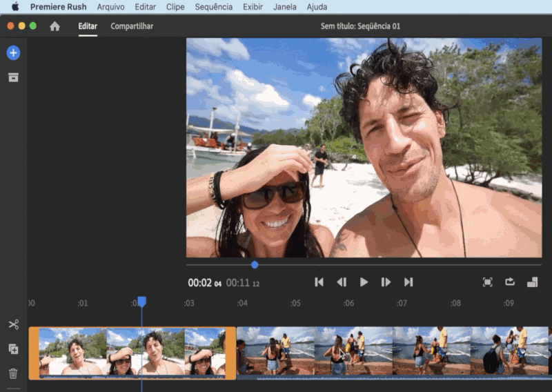Screen dimensions: 552x392
Task: Open the Ajuda menu
Action: pos(317,7)
